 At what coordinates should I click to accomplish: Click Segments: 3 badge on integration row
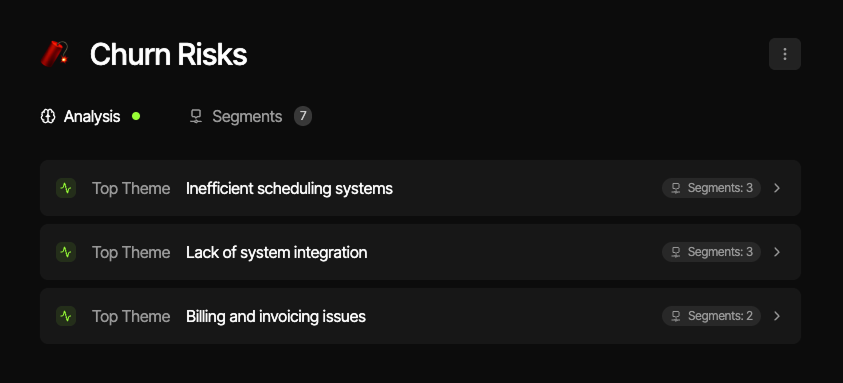click(711, 252)
